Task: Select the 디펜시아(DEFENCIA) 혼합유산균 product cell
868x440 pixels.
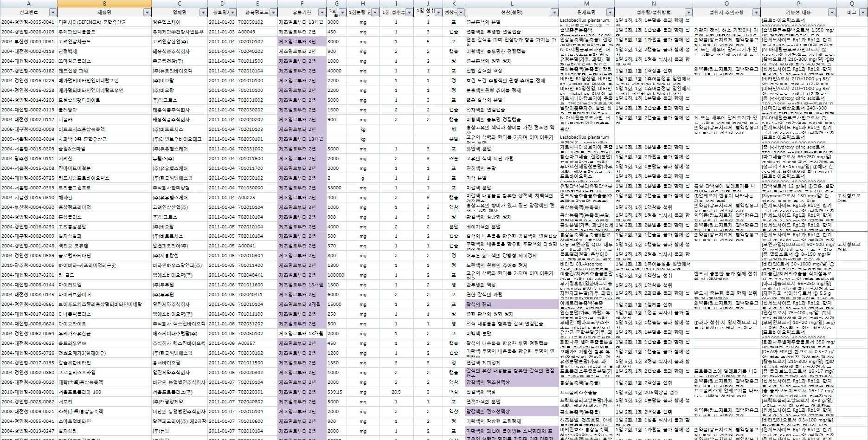Action: pyautogui.click(x=104, y=22)
